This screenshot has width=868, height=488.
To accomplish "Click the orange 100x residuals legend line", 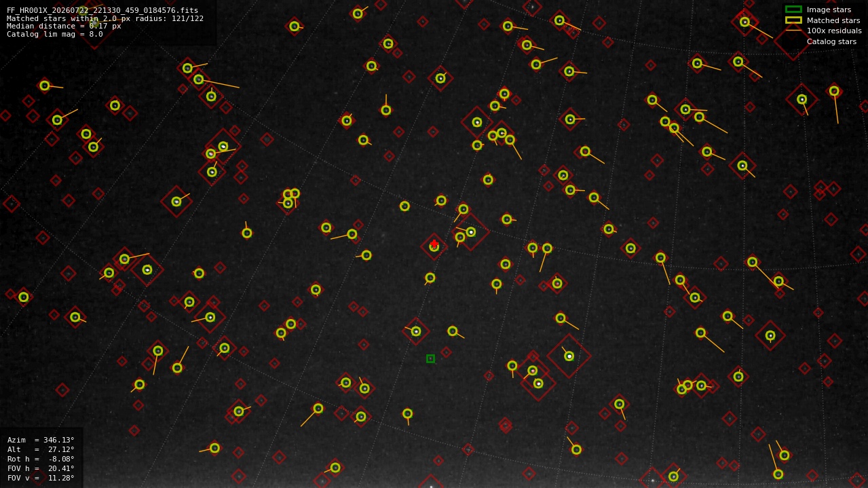I will point(793,31).
